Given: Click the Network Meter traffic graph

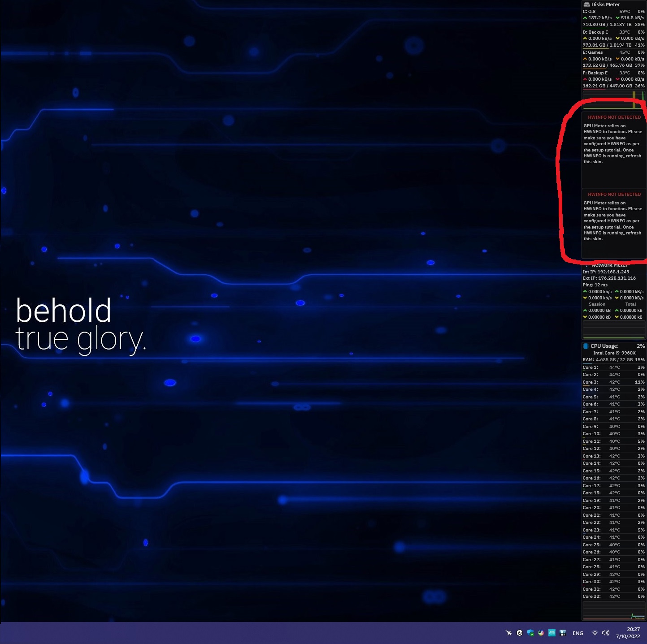Looking at the screenshot, I should (613, 328).
